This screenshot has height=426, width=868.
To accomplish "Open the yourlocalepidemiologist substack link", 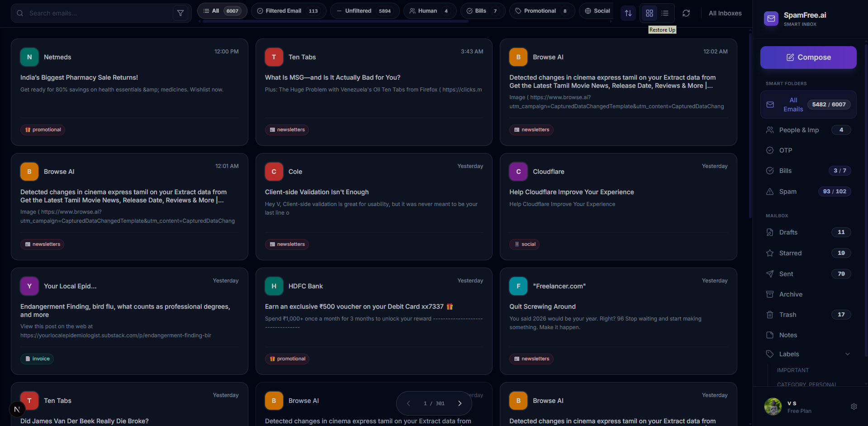I will 116,335.
